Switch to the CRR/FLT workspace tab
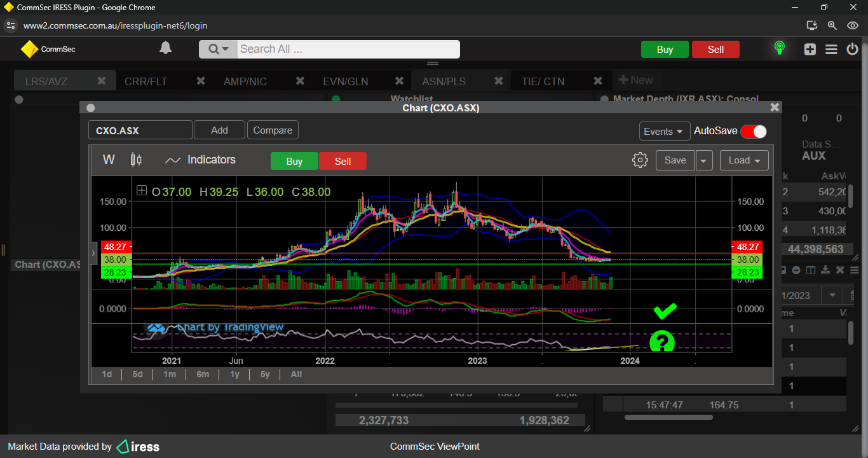Screen dimensions: 868x458 146,81
